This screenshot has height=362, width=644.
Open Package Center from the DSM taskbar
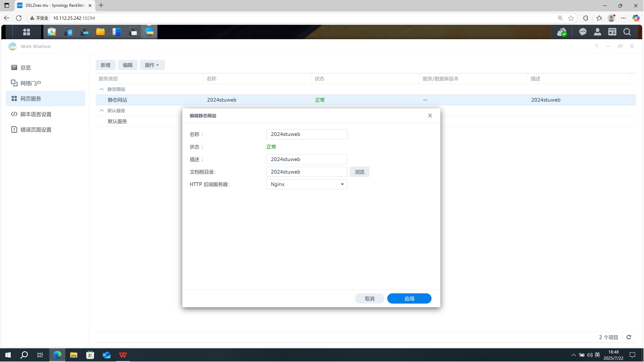[x=52, y=32]
